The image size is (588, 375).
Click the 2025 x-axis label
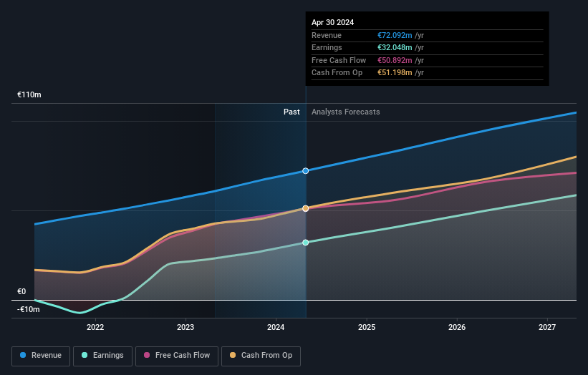[367, 327]
